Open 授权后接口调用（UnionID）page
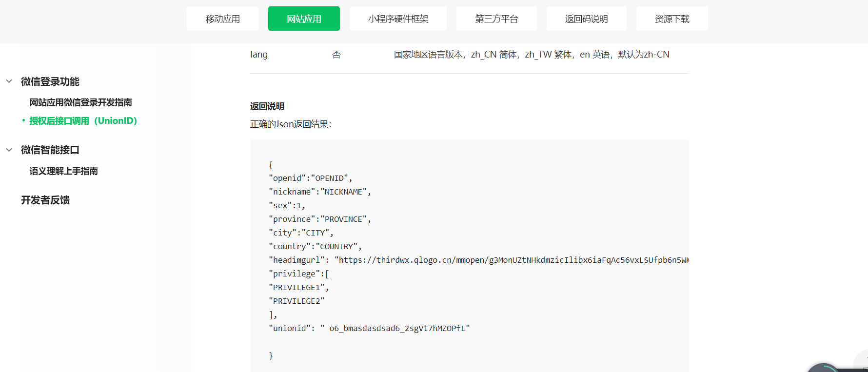 pos(83,121)
